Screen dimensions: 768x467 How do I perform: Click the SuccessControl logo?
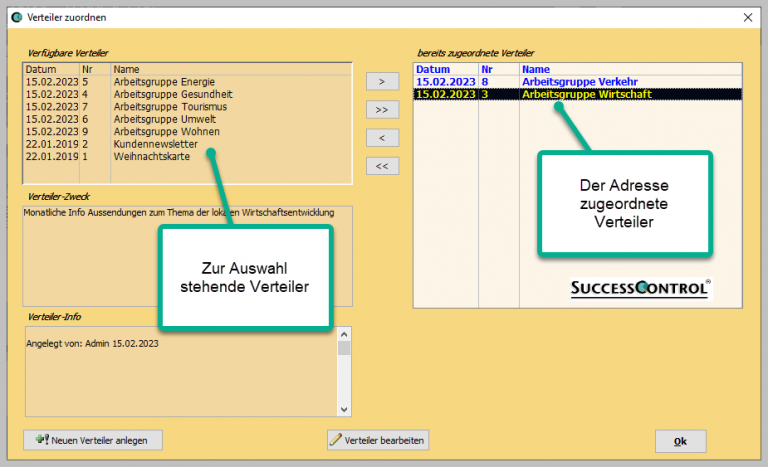tap(640, 288)
